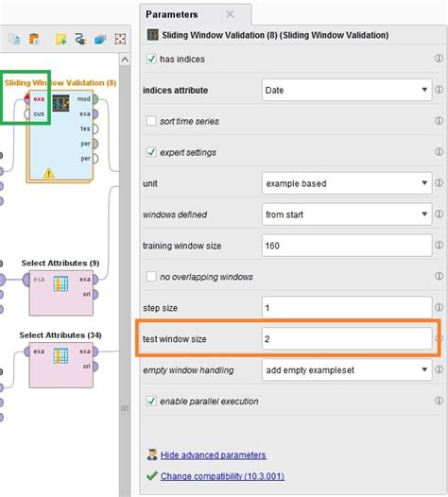Show info for has indices parameter
448x497 pixels.
(439, 59)
